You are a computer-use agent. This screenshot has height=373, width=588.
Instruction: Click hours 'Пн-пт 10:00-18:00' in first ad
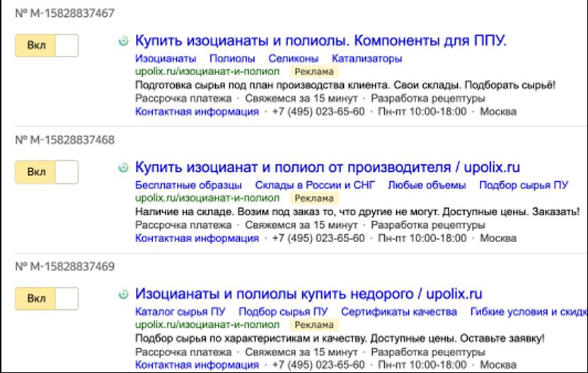(x=422, y=111)
